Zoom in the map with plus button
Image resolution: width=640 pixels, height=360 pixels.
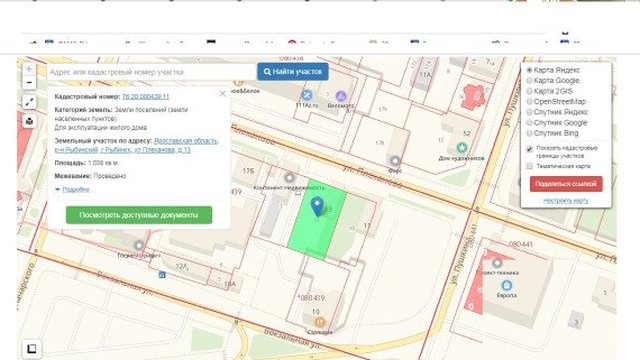29,69
